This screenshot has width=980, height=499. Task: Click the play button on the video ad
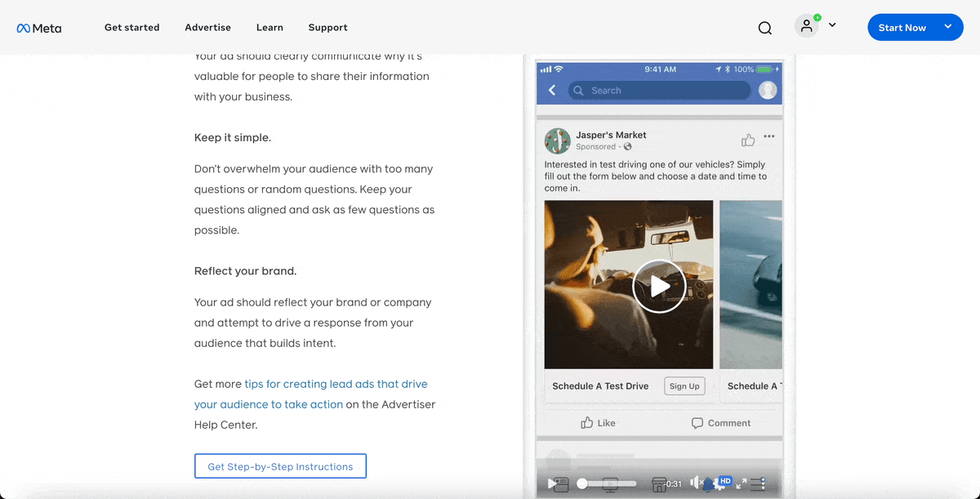[x=659, y=286]
